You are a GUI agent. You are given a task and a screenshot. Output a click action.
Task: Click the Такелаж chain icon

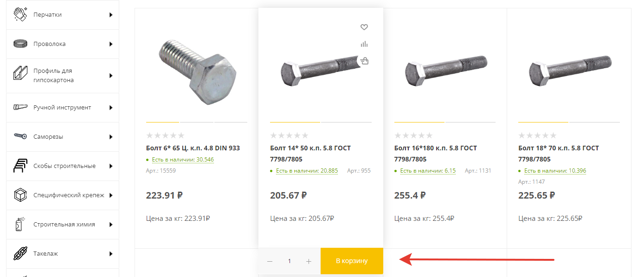click(x=20, y=254)
